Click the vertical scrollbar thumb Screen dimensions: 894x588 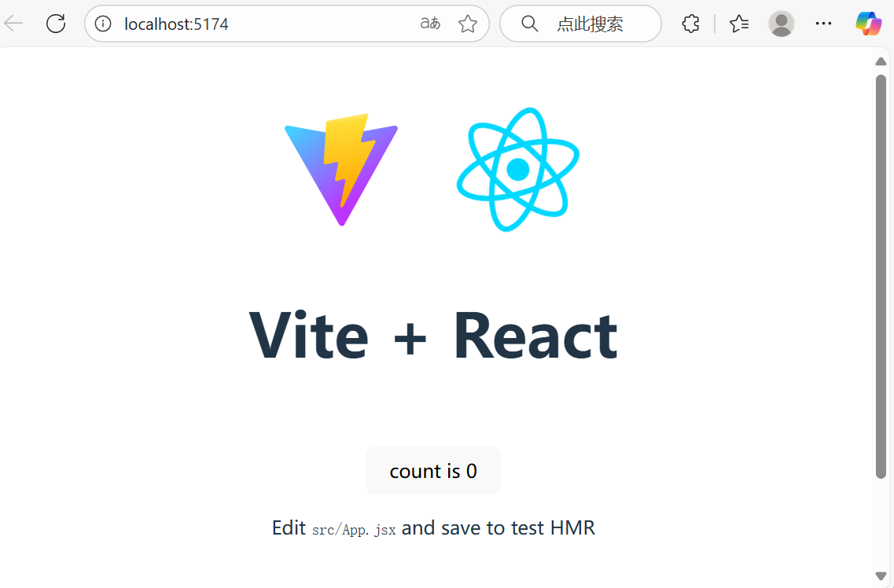coord(881,277)
